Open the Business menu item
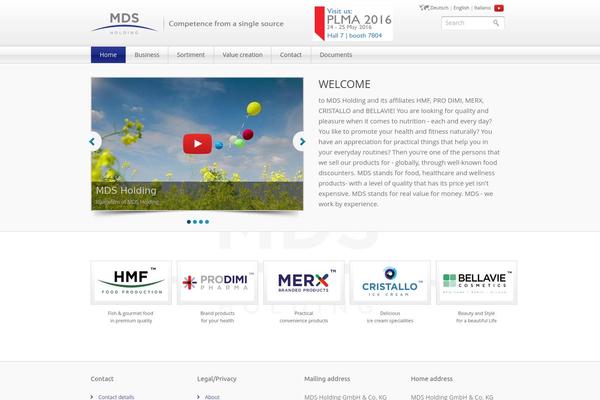The height and width of the screenshot is (400, 600). pyautogui.click(x=147, y=55)
